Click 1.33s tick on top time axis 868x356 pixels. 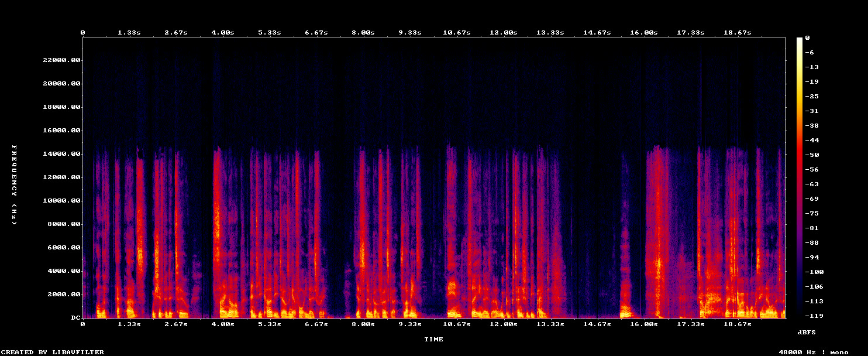(129, 33)
